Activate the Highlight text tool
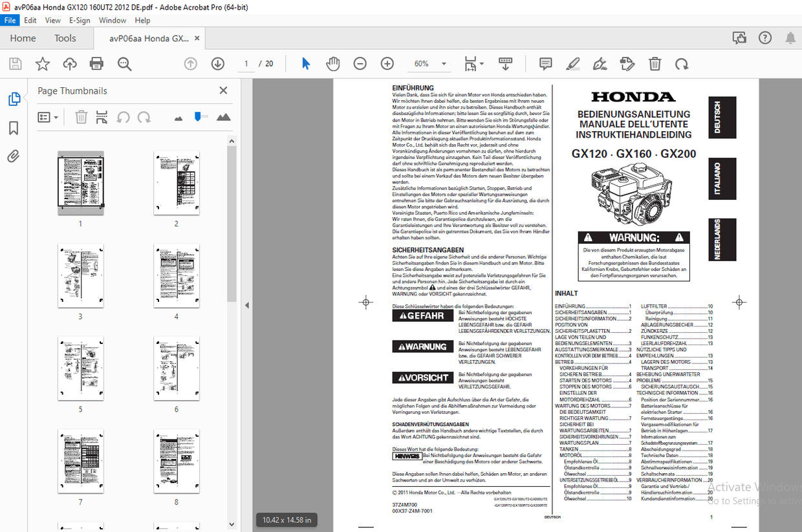The height and width of the screenshot is (532, 802). tap(572, 63)
